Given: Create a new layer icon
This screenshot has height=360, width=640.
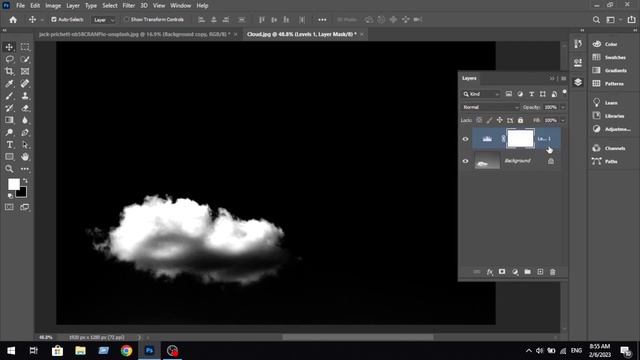Looking at the screenshot, I should (x=540, y=272).
